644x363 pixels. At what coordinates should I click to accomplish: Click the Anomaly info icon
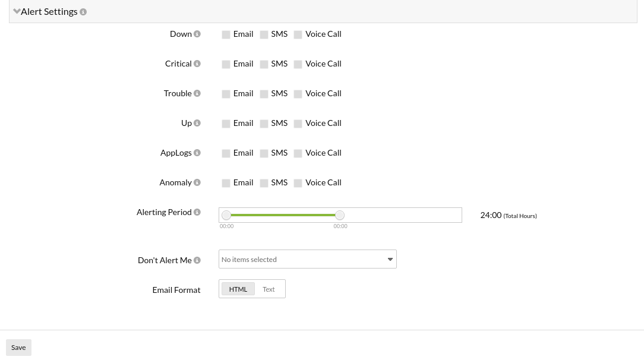pos(197,182)
